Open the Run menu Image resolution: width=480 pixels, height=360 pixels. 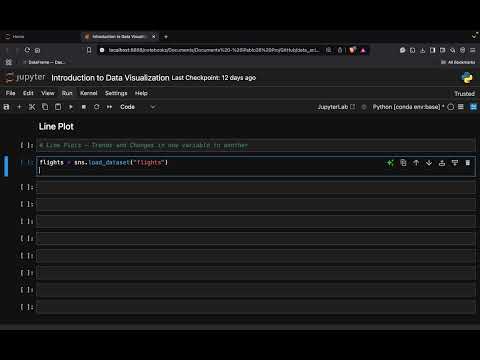click(x=67, y=93)
